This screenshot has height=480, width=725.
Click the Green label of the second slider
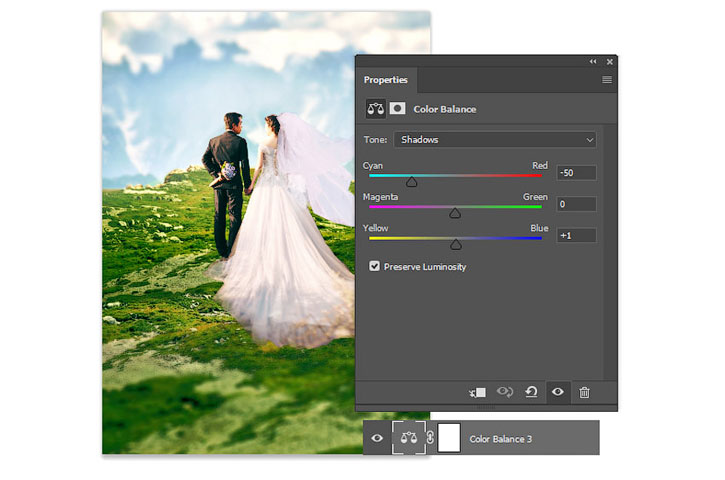point(535,197)
